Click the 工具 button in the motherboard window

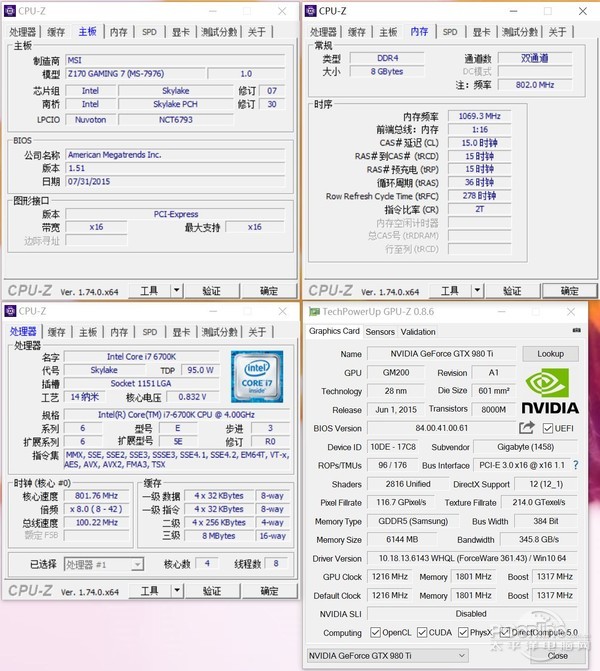pyautogui.click(x=149, y=291)
